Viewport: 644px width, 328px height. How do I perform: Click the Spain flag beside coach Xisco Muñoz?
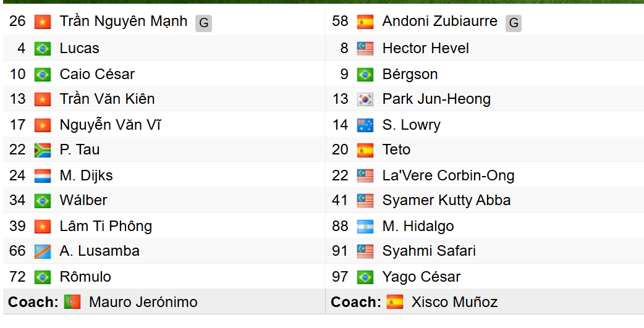[x=395, y=302]
